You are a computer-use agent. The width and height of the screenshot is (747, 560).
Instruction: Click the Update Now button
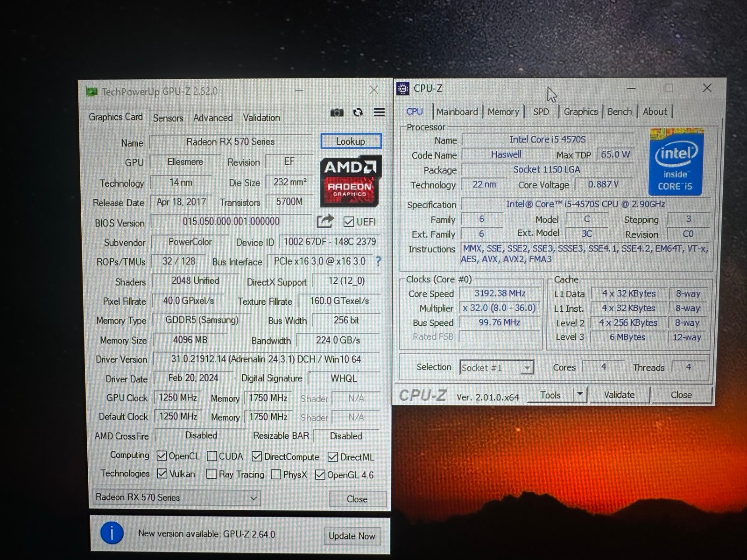(352, 536)
